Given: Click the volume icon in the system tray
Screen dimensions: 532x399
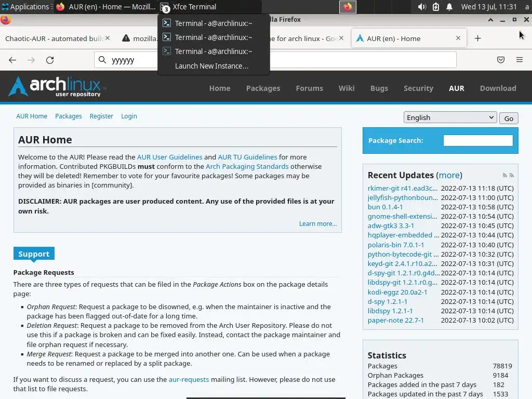Looking at the screenshot, I should [422, 7].
